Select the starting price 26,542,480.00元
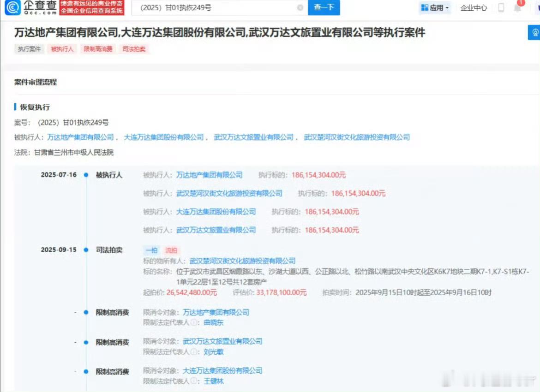The image size is (540, 392). (x=192, y=292)
